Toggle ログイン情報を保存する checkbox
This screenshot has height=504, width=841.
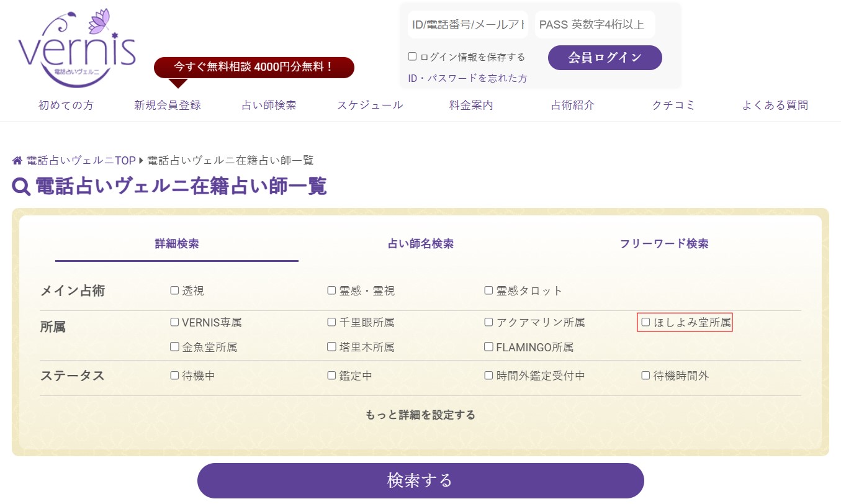coord(412,56)
